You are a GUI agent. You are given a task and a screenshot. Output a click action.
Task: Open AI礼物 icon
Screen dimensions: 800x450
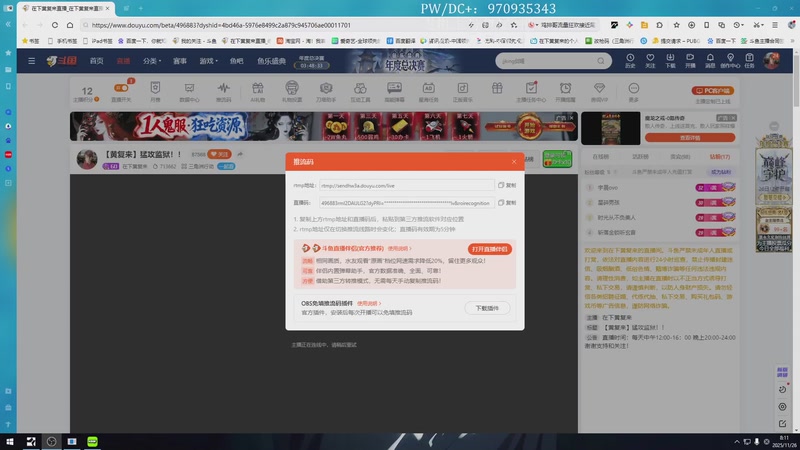pyautogui.click(x=258, y=91)
